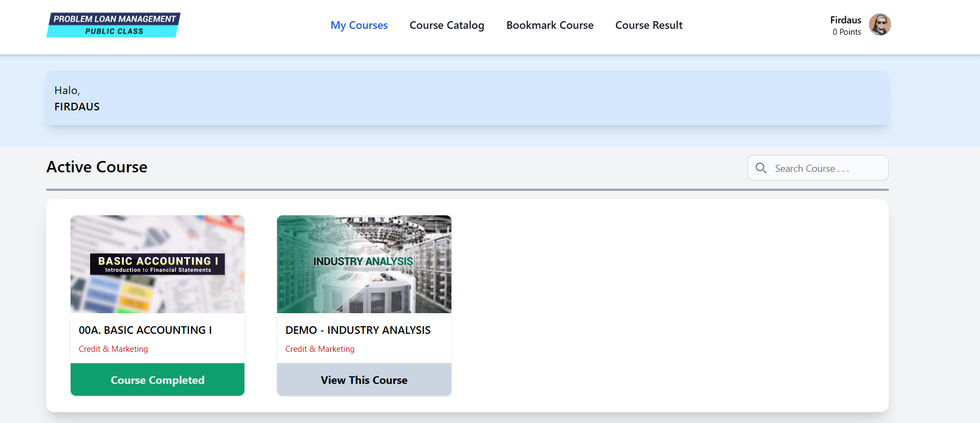Screen dimensions: 980x423
Task: Open Bookmark Course page
Action: tap(550, 25)
